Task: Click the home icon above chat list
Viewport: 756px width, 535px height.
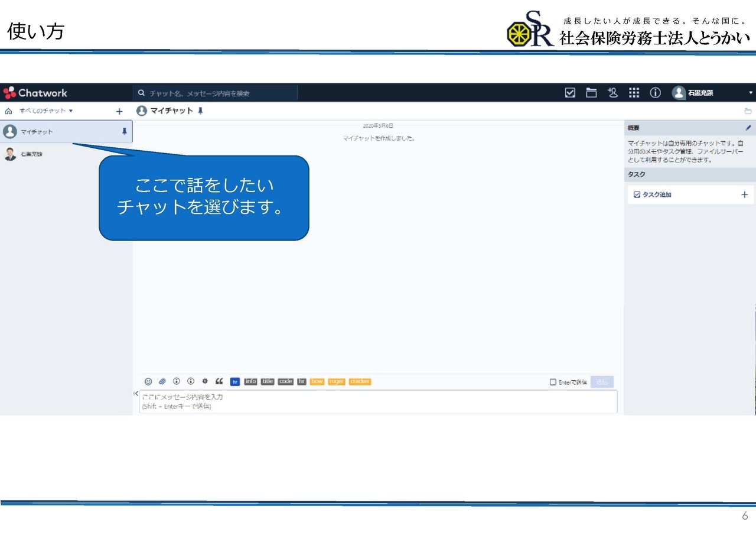Action: point(8,111)
